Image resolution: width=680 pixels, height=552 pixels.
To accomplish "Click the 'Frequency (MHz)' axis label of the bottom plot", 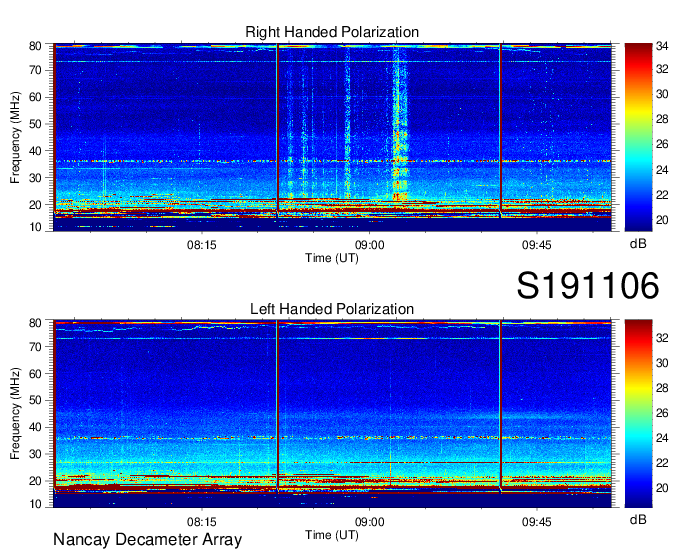I will [15, 414].
